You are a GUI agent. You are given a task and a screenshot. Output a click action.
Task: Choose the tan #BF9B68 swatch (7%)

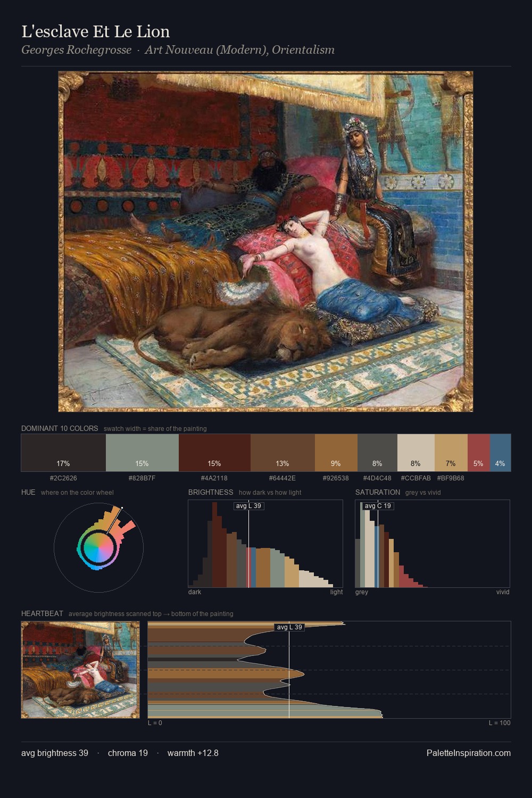pos(451,453)
